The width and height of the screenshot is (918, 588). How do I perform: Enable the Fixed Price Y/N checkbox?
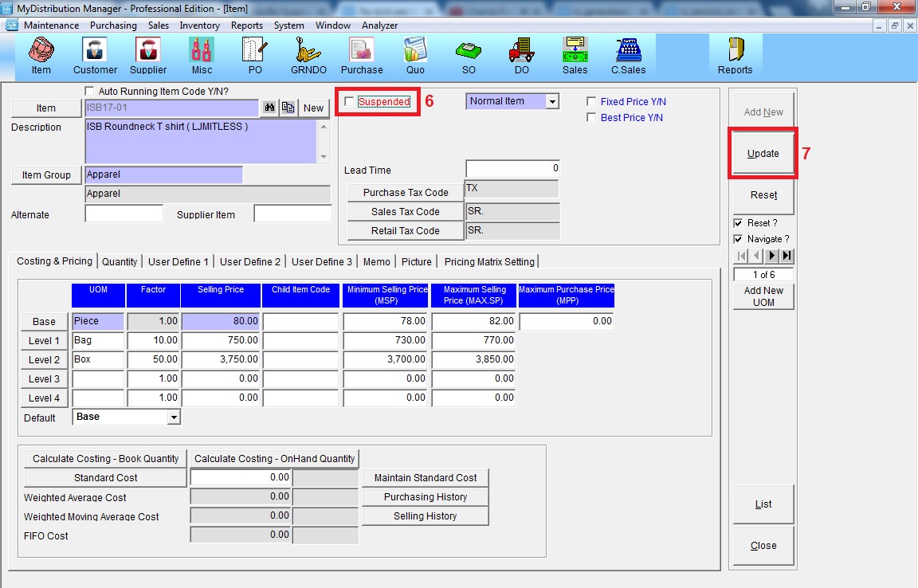[591, 102]
